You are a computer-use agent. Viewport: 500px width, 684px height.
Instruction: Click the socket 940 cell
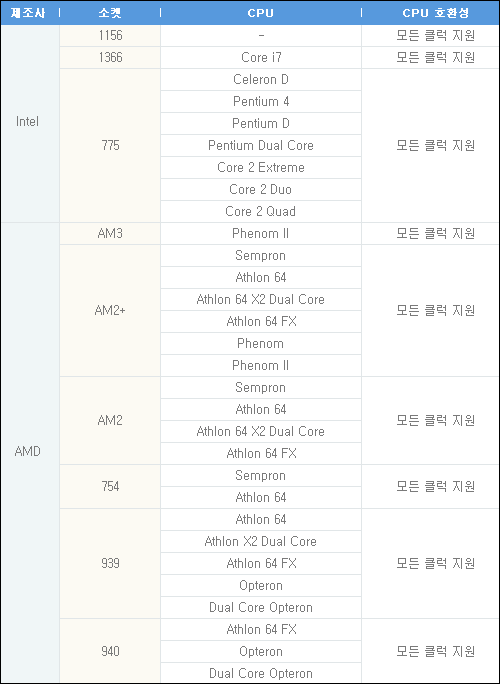[110, 651]
